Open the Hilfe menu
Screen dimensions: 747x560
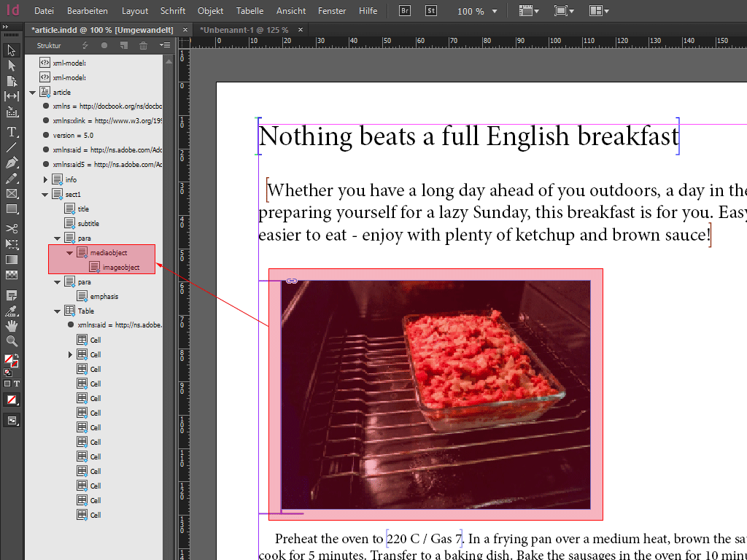coord(368,10)
